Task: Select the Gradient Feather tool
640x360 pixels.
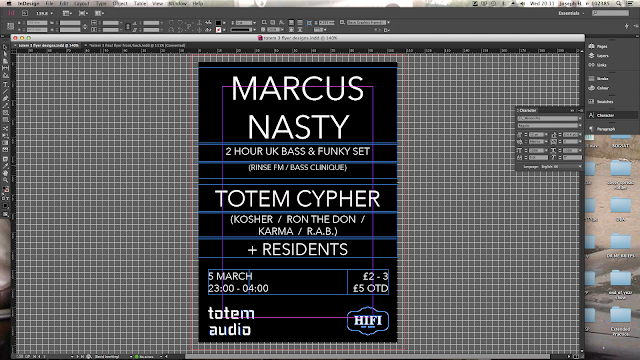Action: pyautogui.click(x=5, y=150)
